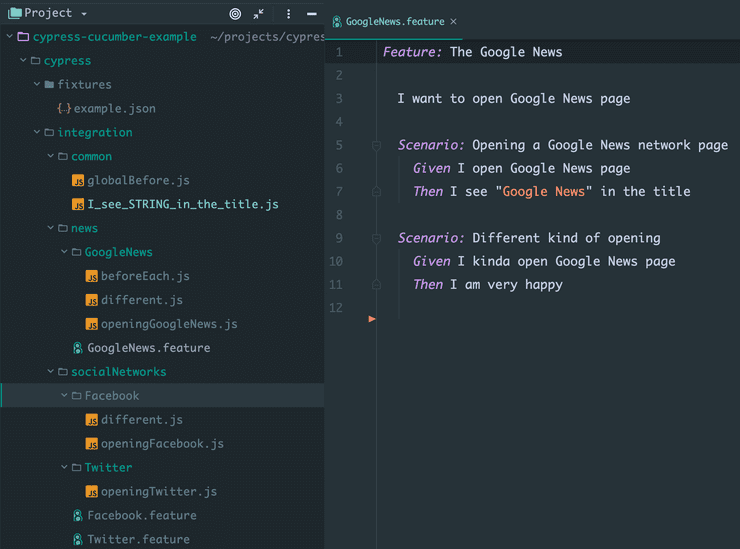Click 'I want to open Google News page'
The height and width of the screenshot is (549, 740).
pyautogui.click(x=513, y=99)
